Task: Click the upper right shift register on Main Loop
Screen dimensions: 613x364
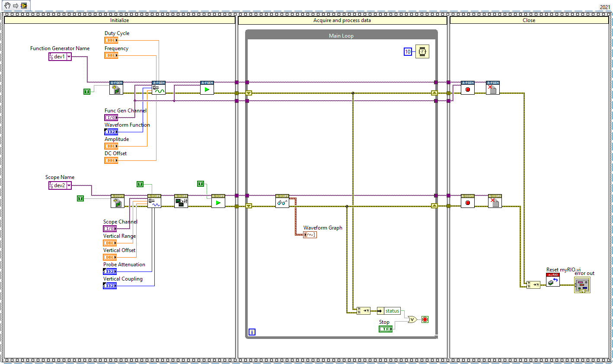Action: pos(434,93)
